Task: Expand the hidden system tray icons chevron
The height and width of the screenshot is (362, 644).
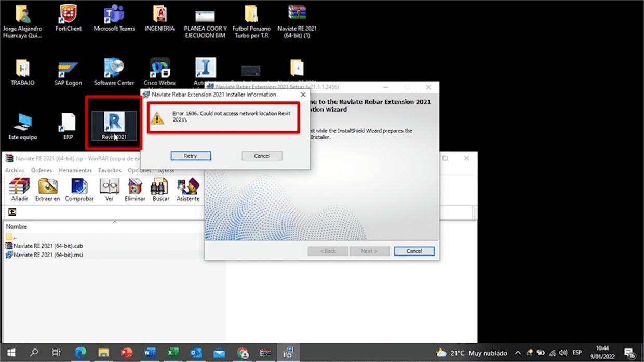Action: 518,353
